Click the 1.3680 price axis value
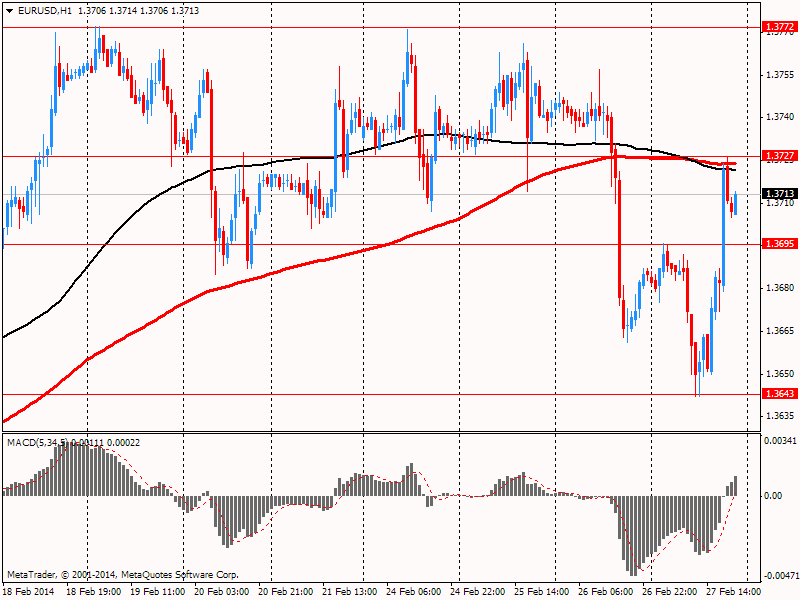Screen dimensions: 800x600 tap(780, 288)
